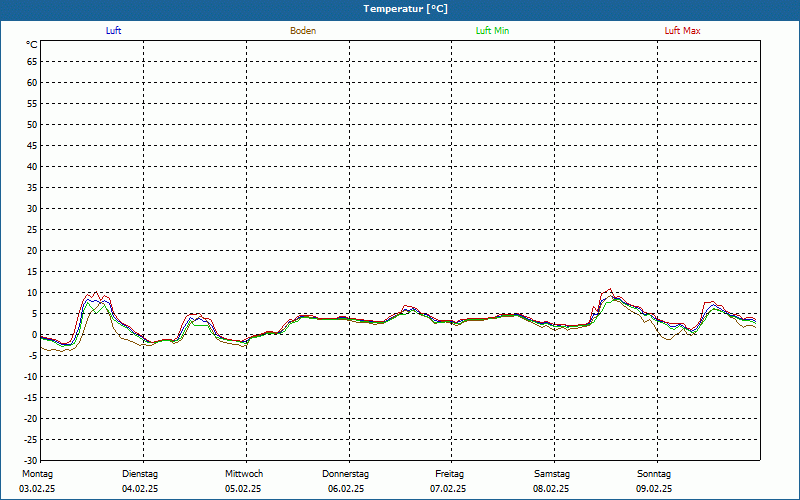Screen dimensions: 800x500
Task: Select the 65 y-axis value
Action: [32, 62]
